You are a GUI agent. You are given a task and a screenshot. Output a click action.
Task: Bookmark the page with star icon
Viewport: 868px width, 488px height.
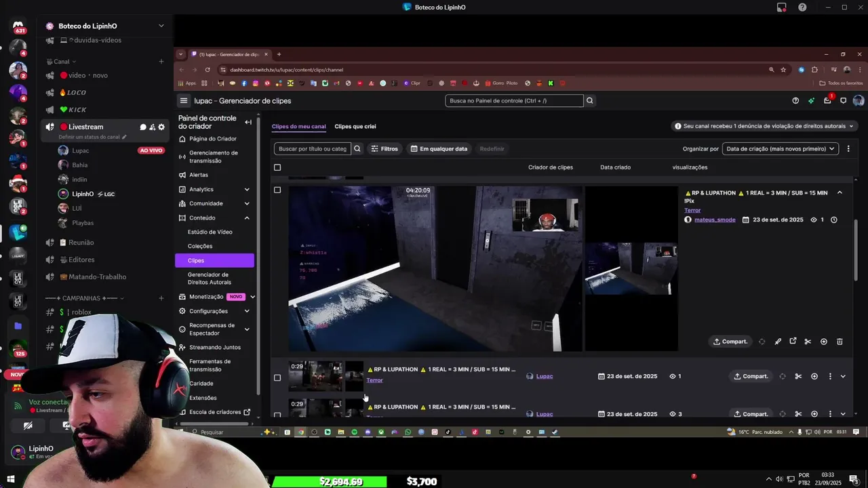click(x=783, y=70)
